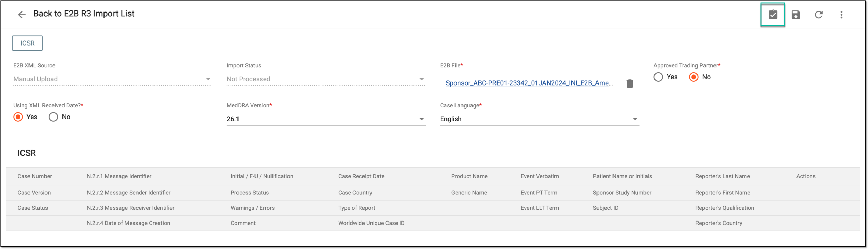Click the Actions column header

806,176
